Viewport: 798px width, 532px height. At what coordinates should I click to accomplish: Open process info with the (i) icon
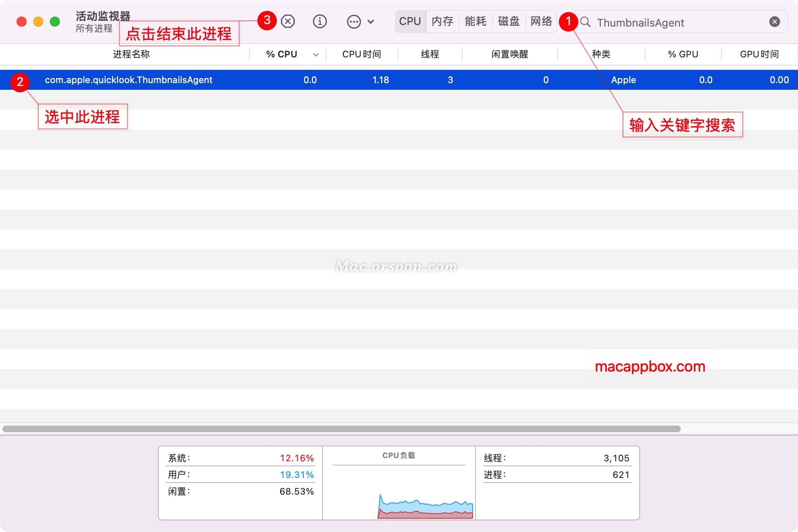point(320,22)
